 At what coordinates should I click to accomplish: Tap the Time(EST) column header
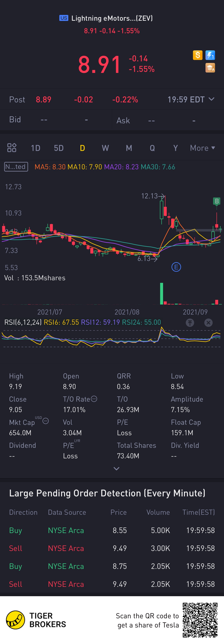tap(199, 512)
